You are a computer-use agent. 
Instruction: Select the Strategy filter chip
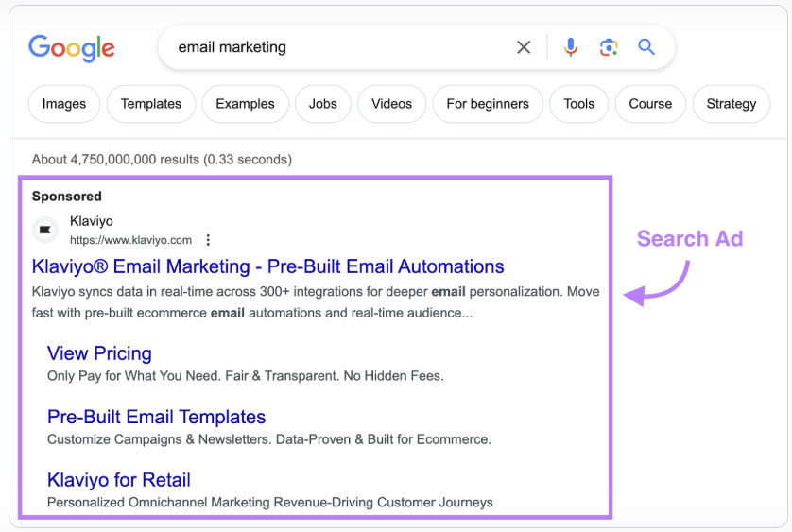tap(732, 104)
